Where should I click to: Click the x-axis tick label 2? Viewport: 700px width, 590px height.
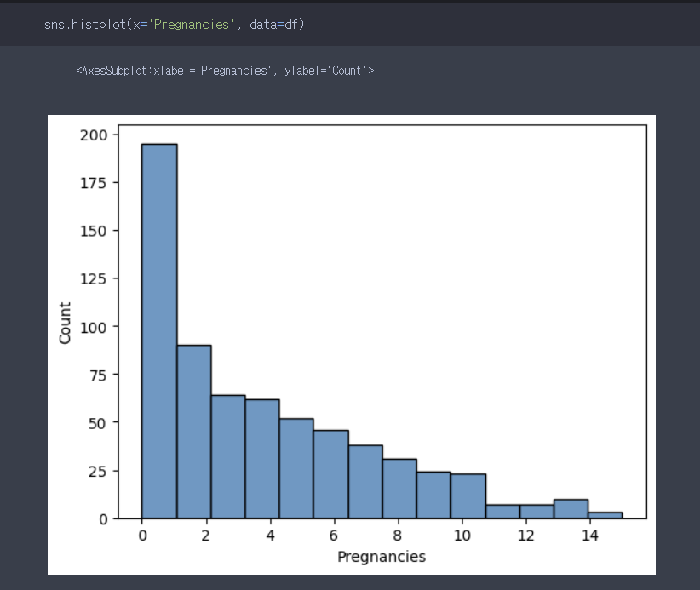click(206, 536)
